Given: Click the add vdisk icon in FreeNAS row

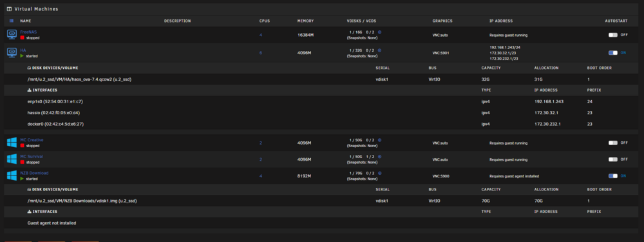Looking at the screenshot, I should coord(379,32).
